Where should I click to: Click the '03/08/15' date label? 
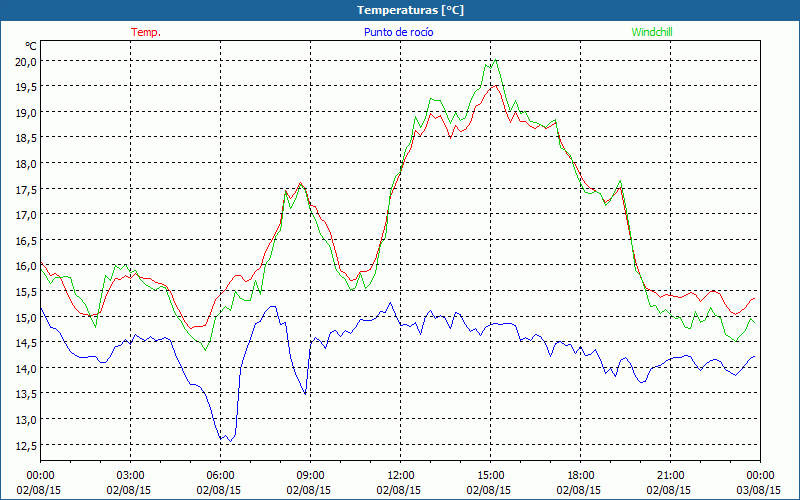759,490
